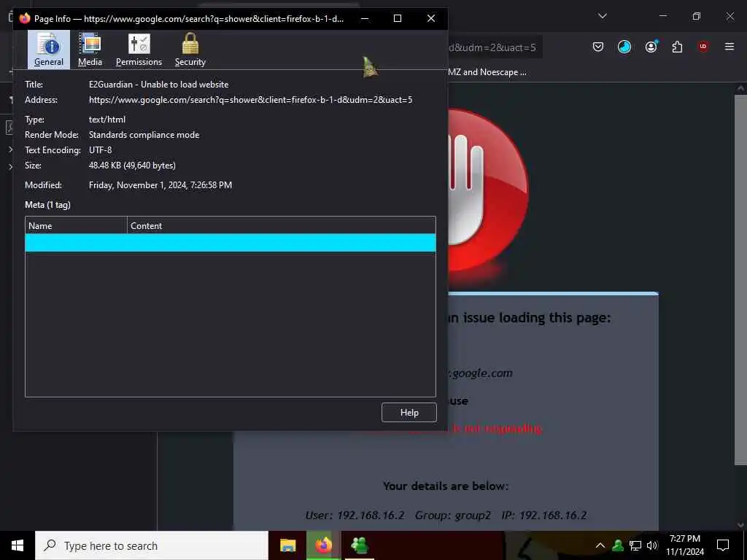747x560 pixels.
Task: Open the Media tab in Page Info
Action: pos(90,50)
